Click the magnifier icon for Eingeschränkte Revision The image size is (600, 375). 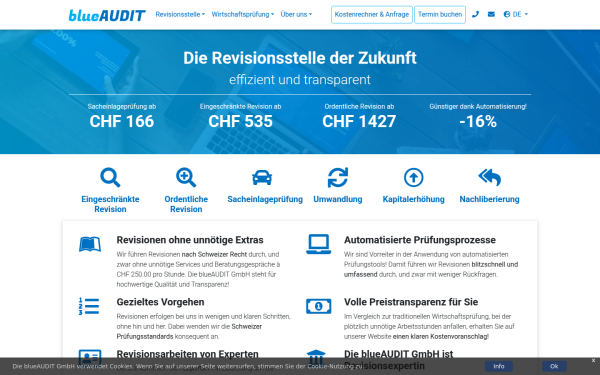pos(110,178)
